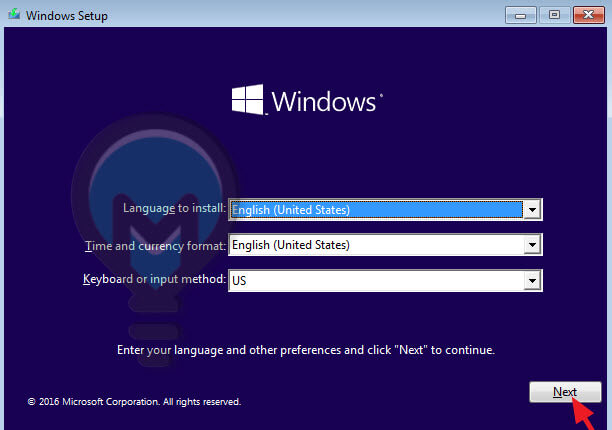Open the Keyboard or input method dropdown arrow
The width and height of the screenshot is (612, 430).
[x=532, y=281]
